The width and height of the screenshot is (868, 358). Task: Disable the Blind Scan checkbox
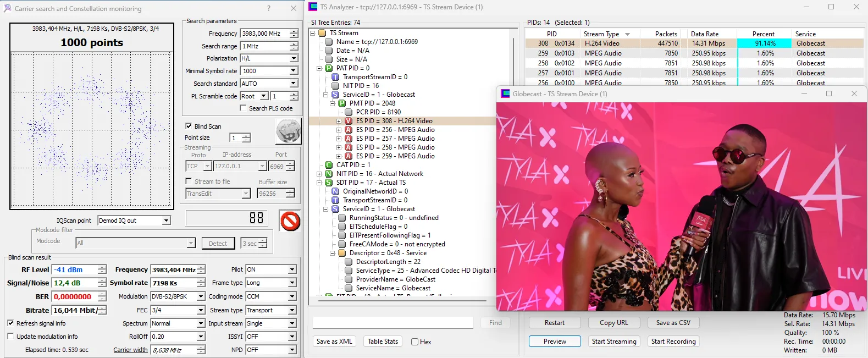point(189,126)
